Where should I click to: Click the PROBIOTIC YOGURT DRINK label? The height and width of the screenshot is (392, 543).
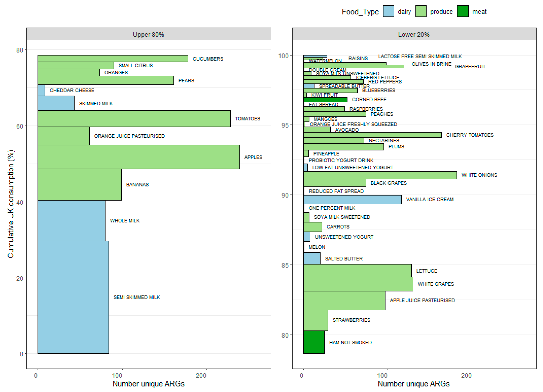[x=341, y=160]
